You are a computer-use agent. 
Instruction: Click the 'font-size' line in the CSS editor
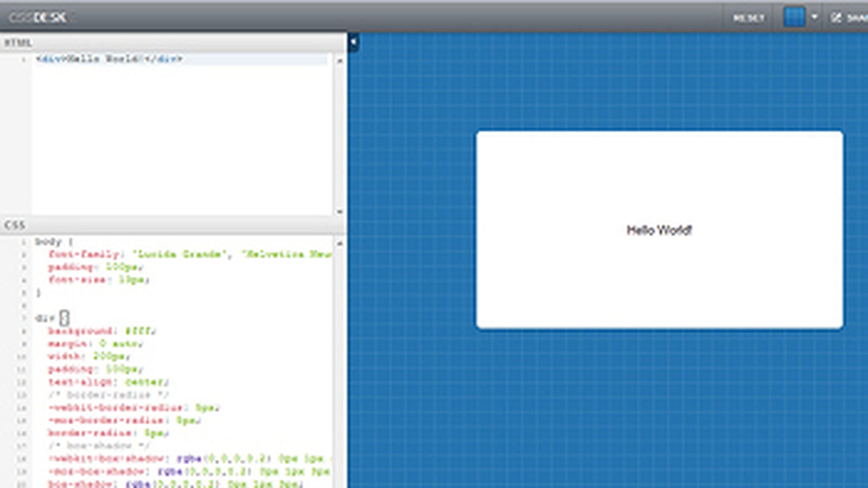click(x=99, y=280)
